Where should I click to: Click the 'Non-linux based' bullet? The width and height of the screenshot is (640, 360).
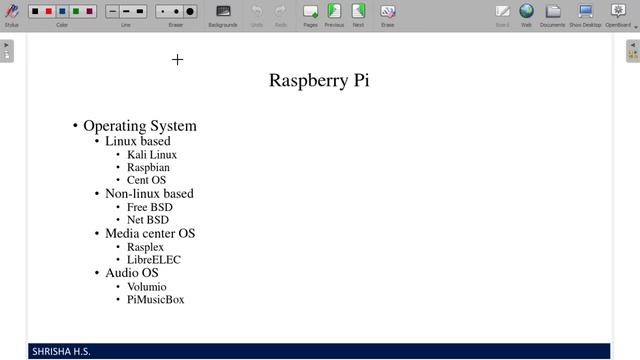[x=149, y=193]
